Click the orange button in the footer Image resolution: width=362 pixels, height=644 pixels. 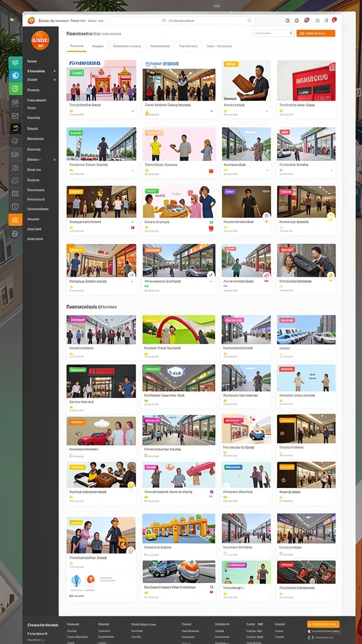[323, 624]
